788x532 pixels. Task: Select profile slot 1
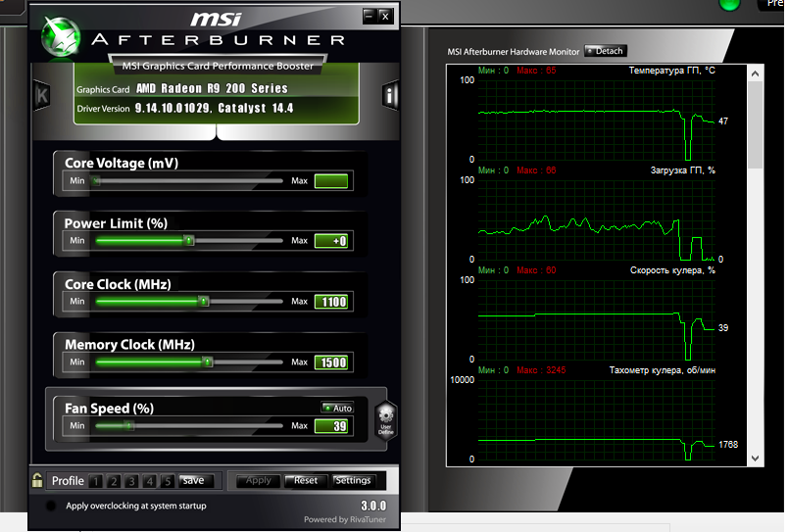[95, 481]
